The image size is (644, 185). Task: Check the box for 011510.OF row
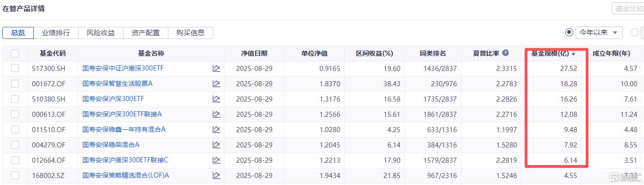point(15,130)
